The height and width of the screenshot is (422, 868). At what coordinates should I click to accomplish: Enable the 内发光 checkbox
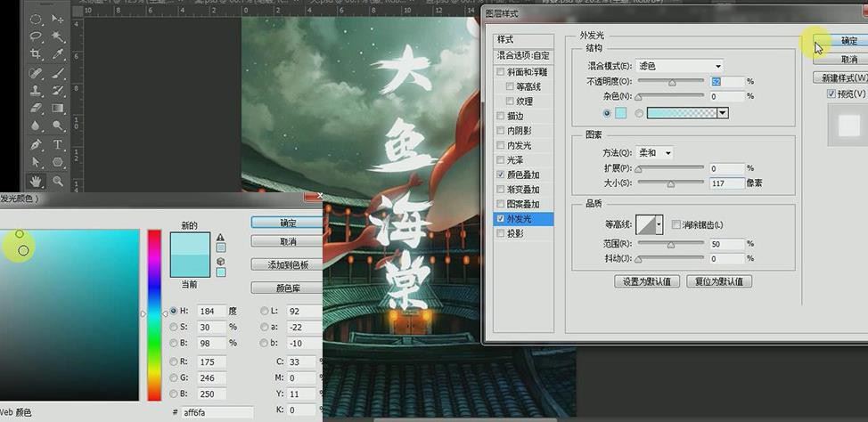[x=501, y=145]
